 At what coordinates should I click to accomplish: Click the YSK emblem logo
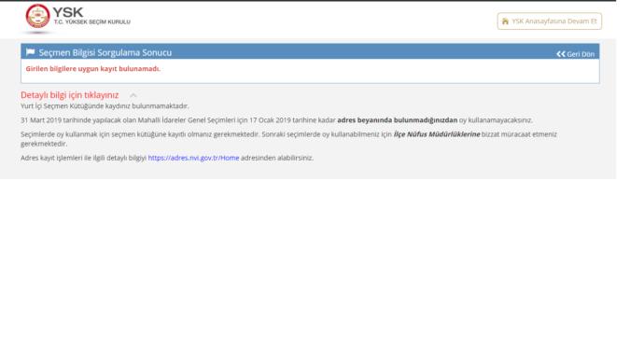pyautogui.click(x=37, y=17)
